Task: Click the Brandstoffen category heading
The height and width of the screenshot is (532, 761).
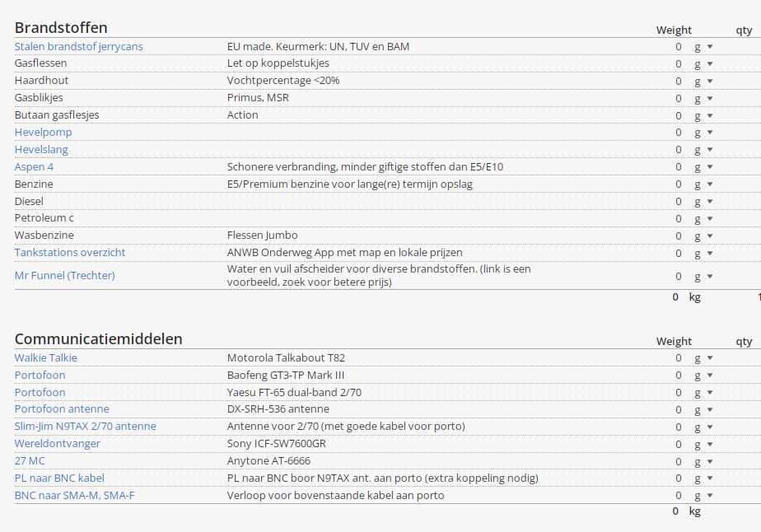Action: tap(61, 28)
